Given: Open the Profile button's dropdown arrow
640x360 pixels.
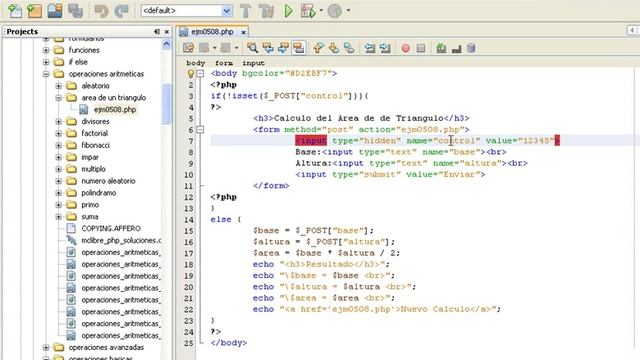Looking at the screenshot, I should click(x=348, y=11).
